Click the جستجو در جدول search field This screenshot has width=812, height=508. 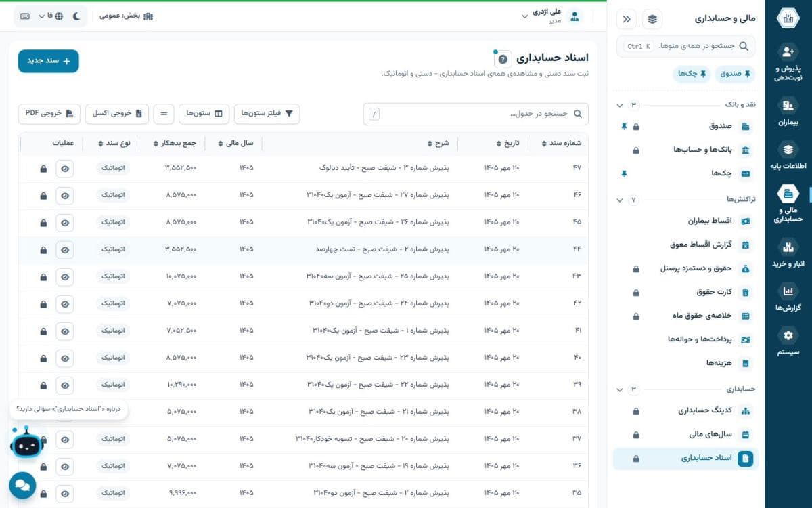coord(476,114)
